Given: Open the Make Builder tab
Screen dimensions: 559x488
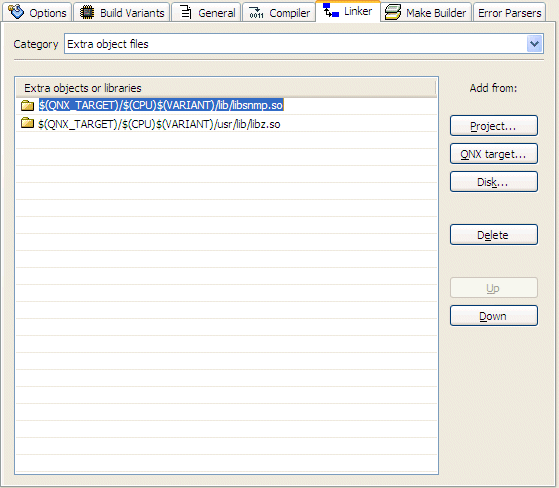Looking at the screenshot, I should 426,12.
